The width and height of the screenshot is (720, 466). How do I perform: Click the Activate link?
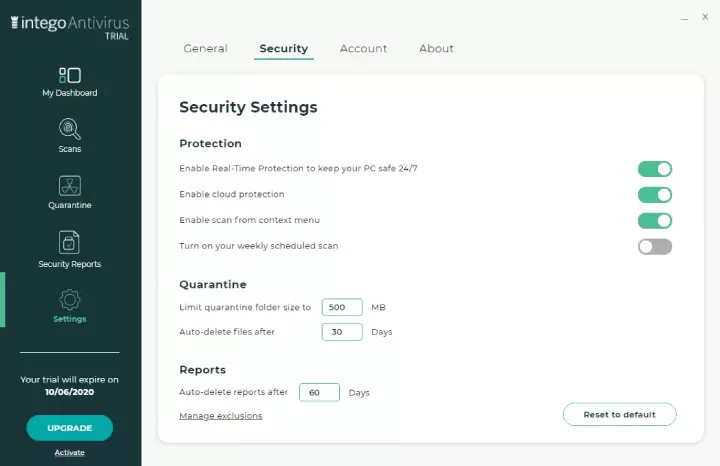pos(70,453)
